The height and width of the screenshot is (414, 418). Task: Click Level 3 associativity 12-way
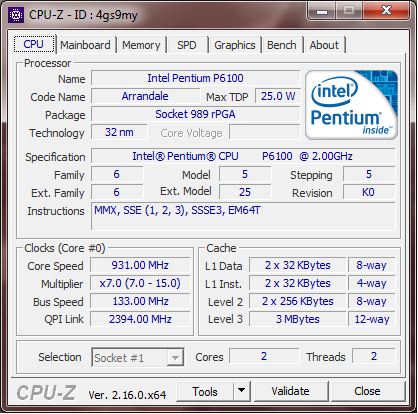pyautogui.click(x=372, y=319)
